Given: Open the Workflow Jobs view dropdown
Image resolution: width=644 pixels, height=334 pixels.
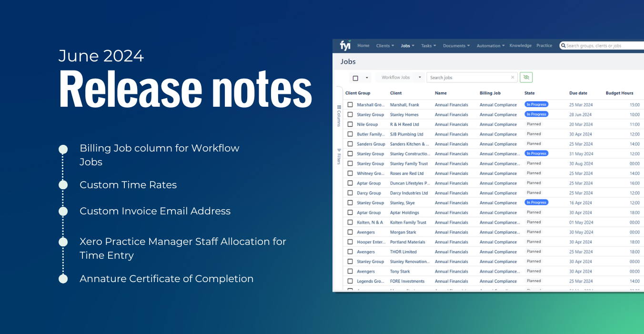Looking at the screenshot, I should (x=402, y=77).
